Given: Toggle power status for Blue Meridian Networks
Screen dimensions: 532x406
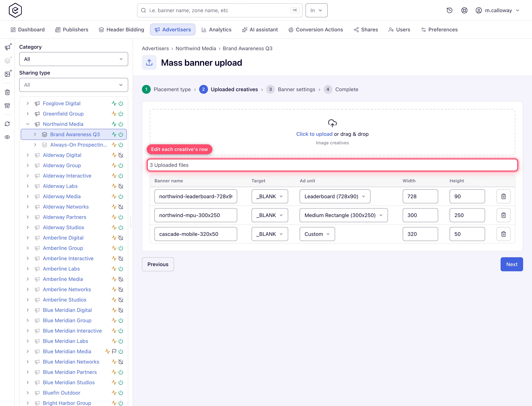Looking at the screenshot, I should pos(121,362).
